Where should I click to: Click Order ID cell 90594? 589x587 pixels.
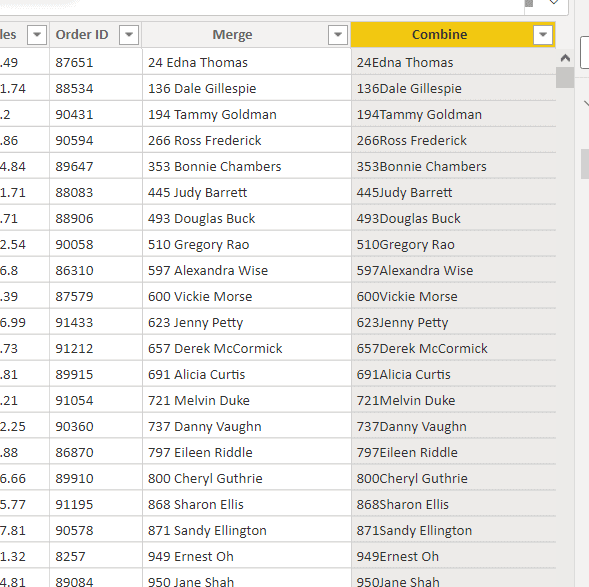pyautogui.click(x=96, y=140)
